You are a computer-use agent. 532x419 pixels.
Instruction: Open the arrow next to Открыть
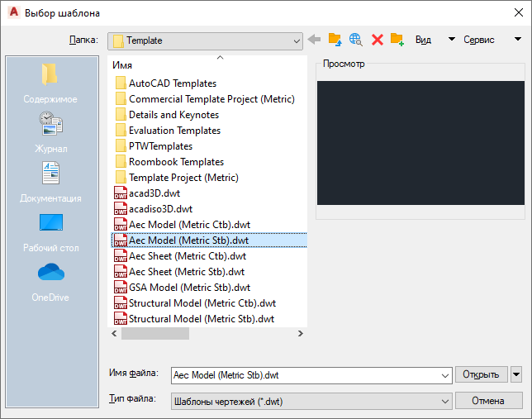pyautogui.click(x=516, y=374)
